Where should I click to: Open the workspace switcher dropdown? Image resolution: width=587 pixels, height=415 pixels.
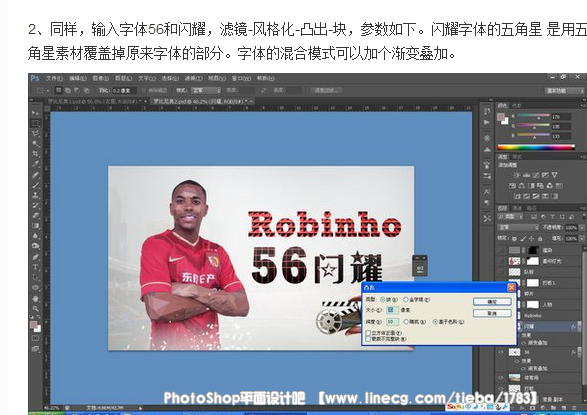564,91
